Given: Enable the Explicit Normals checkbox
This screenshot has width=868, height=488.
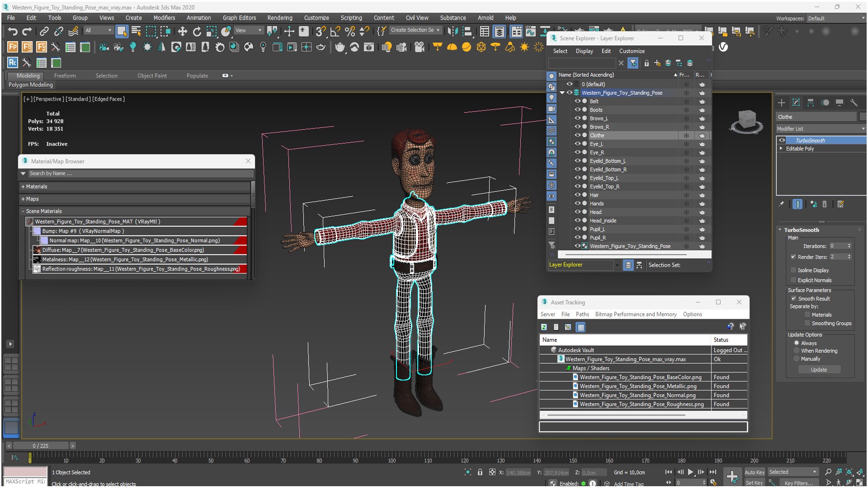Looking at the screenshot, I should (793, 280).
